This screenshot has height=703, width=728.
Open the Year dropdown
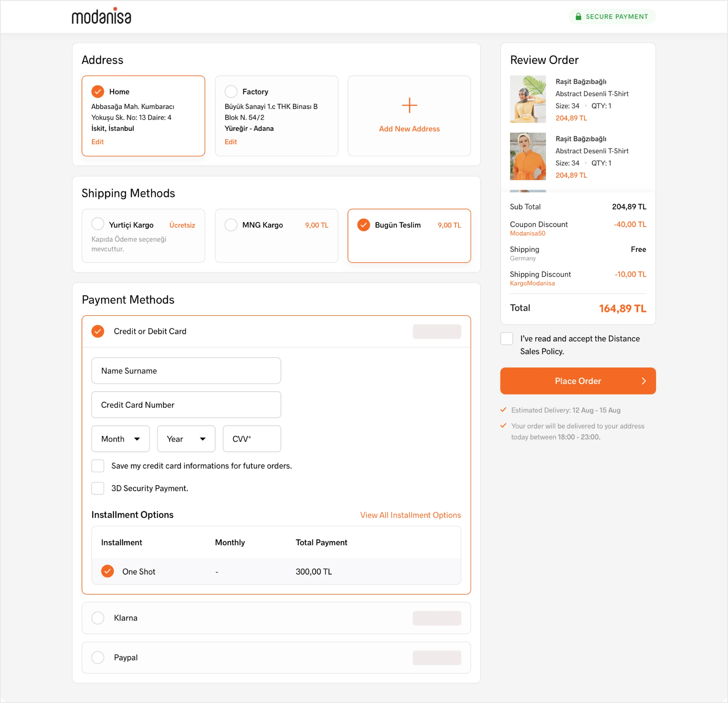point(186,439)
